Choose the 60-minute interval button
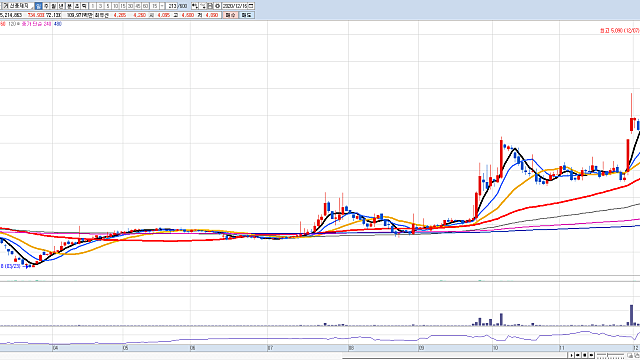The width and height of the screenshot is (640, 360). tap(145, 6)
